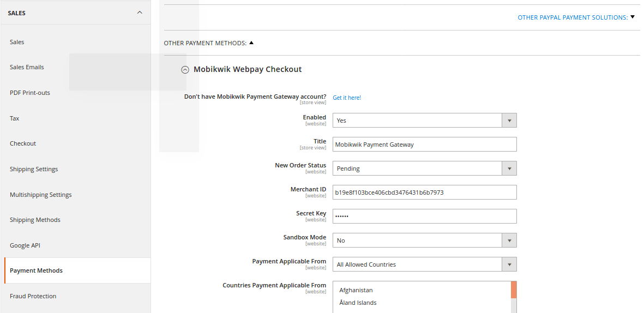This screenshot has width=644, height=313.
Task: Collapse Other Payment Methods section
Action: tap(209, 43)
